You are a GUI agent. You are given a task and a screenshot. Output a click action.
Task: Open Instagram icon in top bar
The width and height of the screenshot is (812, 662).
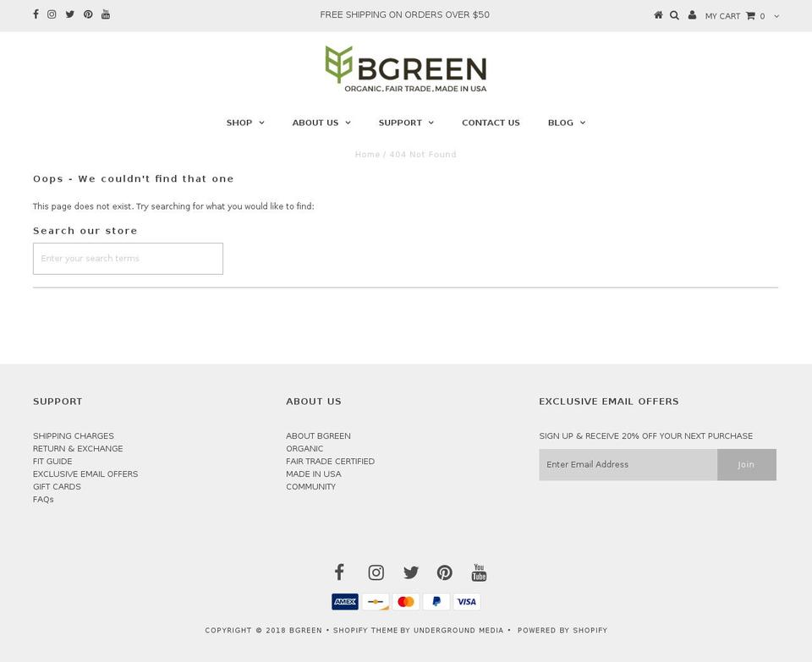(52, 14)
